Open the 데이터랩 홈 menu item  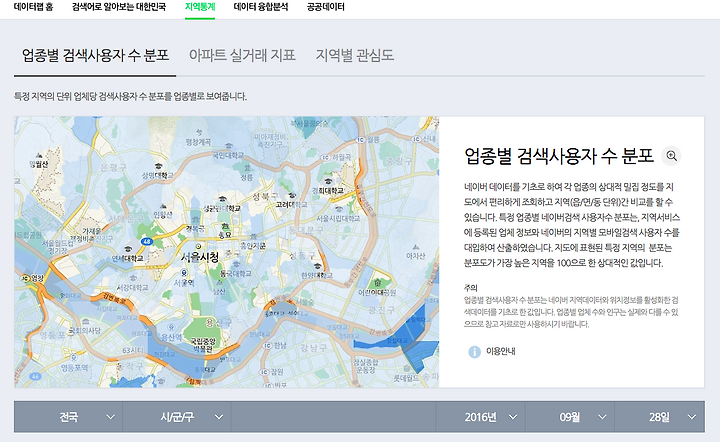(33, 7)
